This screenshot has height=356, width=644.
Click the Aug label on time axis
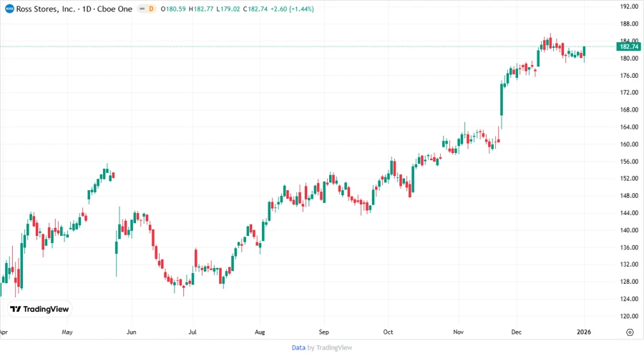click(260, 332)
